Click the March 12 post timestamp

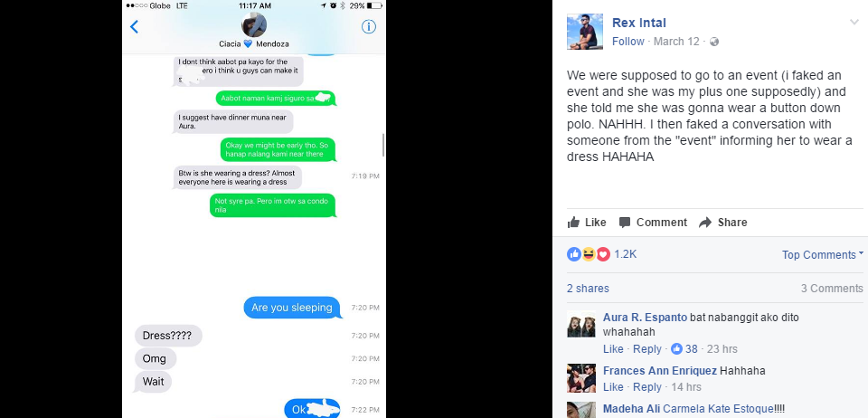point(676,42)
